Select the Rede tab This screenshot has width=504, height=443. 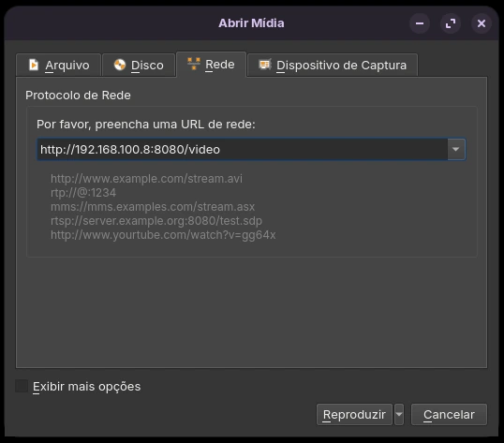pos(211,65)
